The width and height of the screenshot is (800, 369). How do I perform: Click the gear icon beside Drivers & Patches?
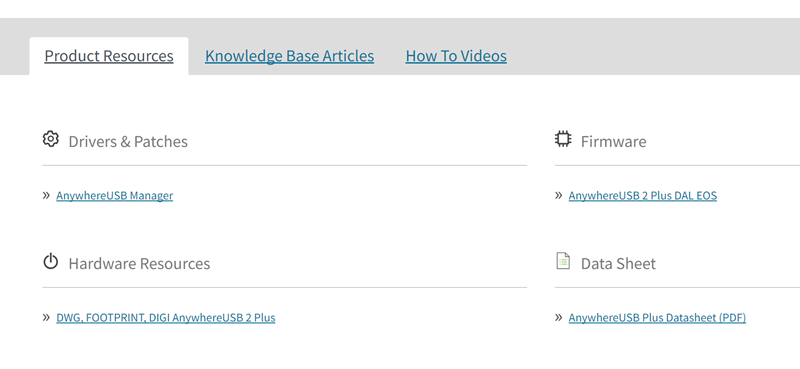[51, 139]
